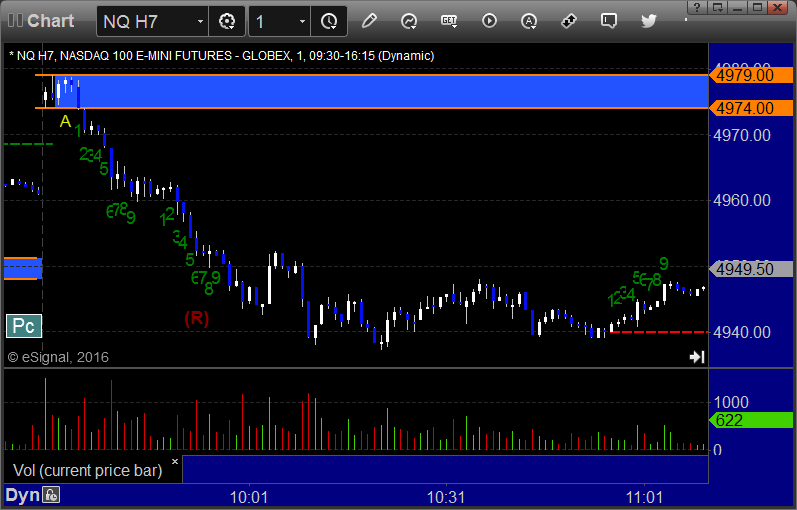The width and height of the screenshot is (797, 510).
Task: Click the 11:01 time axis label
Action: (x=644, y=497)
